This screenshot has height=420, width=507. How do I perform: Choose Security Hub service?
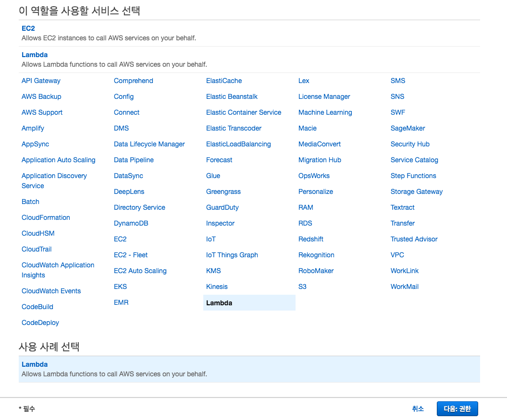(x=410, y=144)
